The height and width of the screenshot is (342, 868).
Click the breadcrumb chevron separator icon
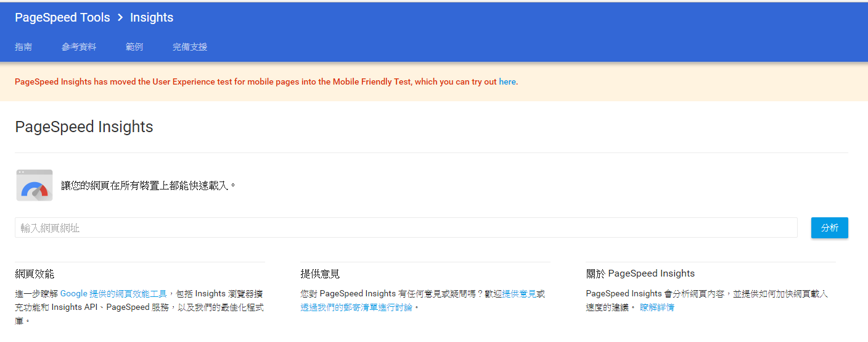(120, 18)
